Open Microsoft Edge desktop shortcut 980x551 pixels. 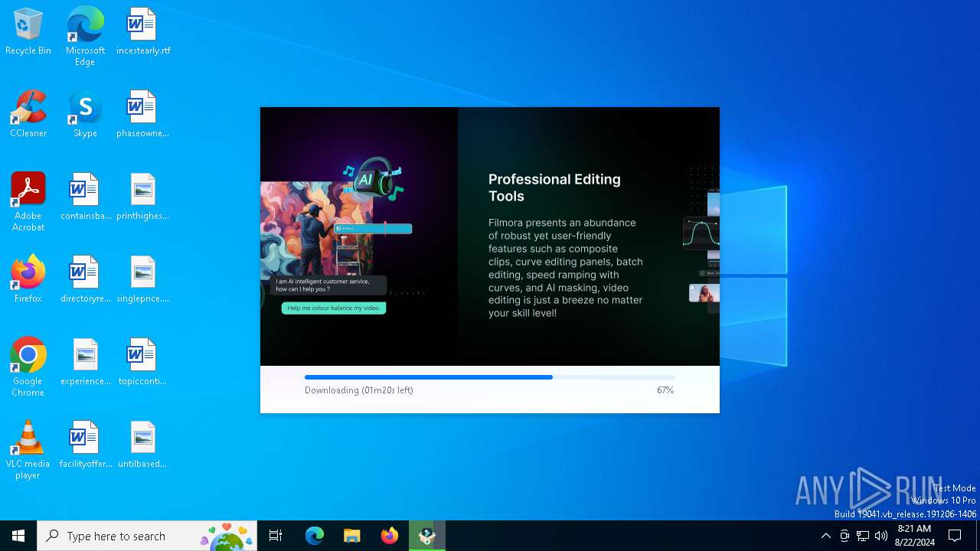point(85,37)
